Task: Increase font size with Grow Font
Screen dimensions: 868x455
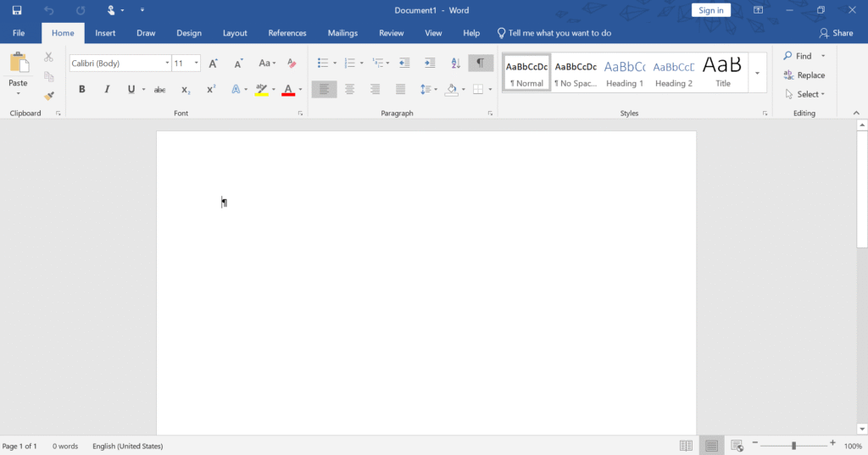Action: point(213,63)
